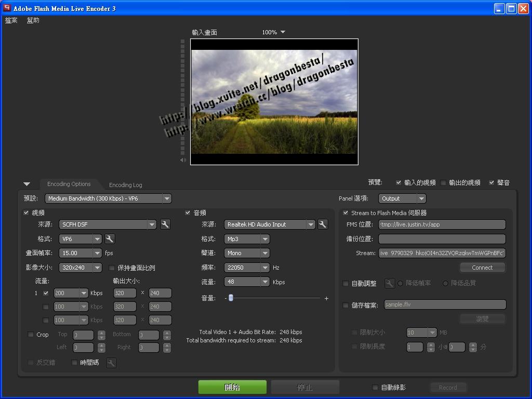Image resolution: width=532 pixels, height=399 pixels.
Task: Click the audio volume slider handle
Action: [x=231, y=298]
